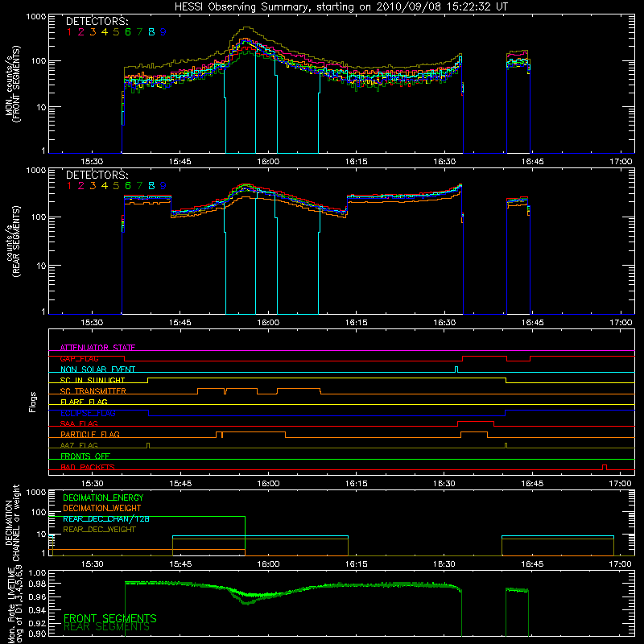Click the SC_TRANSMITTER flag label

(93, 391)
